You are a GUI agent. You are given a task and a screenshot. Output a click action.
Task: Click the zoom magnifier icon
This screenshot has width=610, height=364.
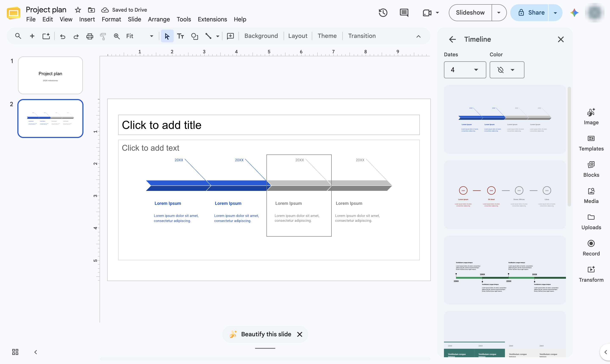coord(117,36)
